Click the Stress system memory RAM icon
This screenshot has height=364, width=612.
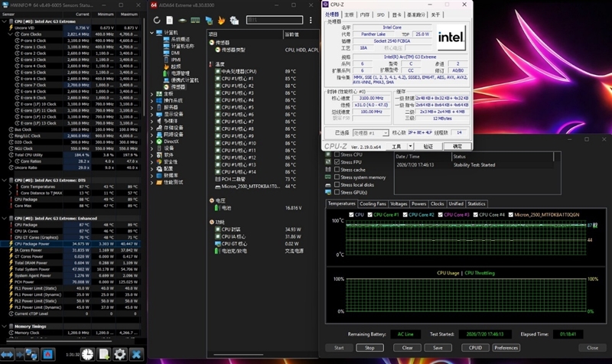tap(328, 177)
